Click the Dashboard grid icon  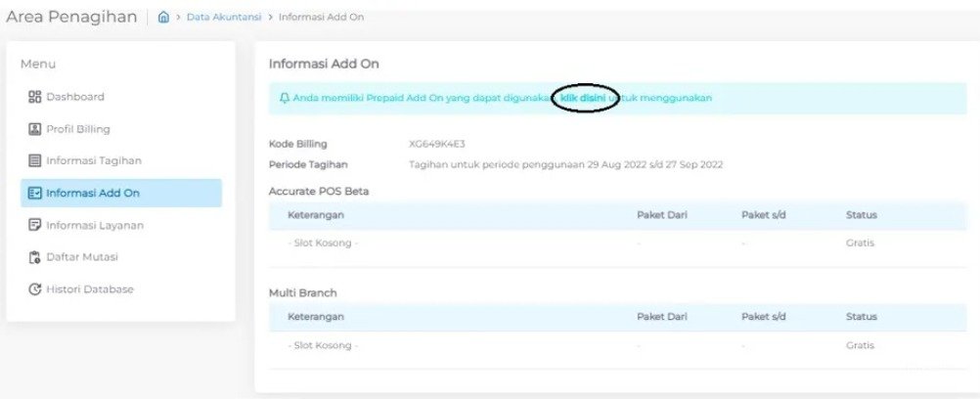pos(34,97)
